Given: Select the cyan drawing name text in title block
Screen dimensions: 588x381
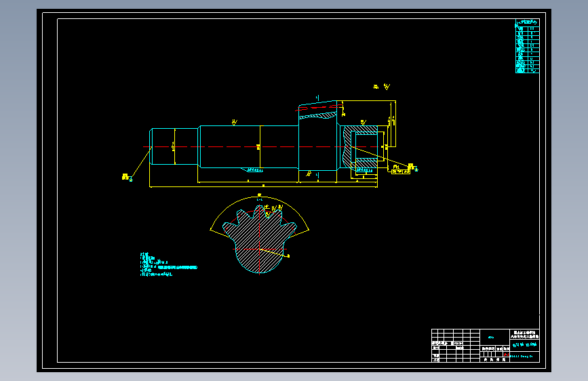Looking at the screenshot, I should coord(525,344).
